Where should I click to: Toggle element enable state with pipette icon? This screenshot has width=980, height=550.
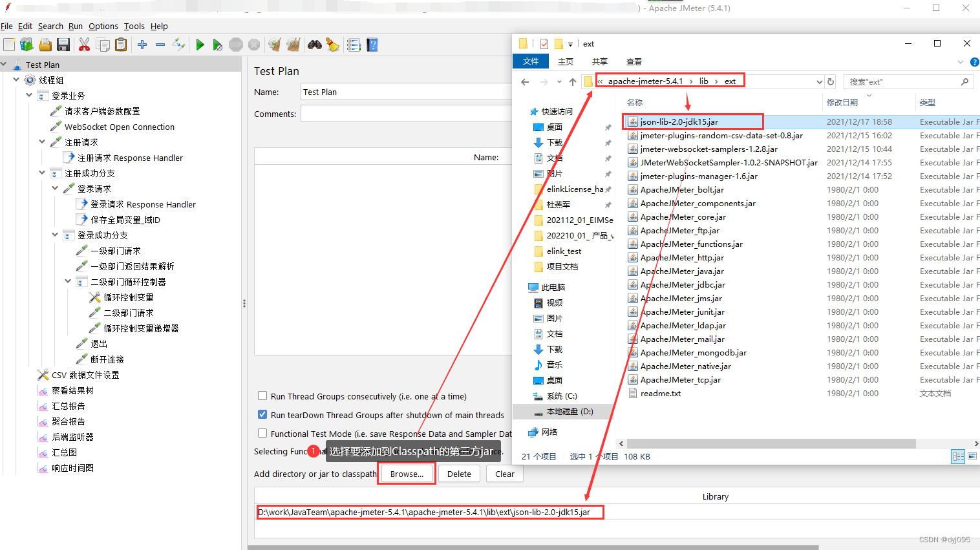click(x=179, y=45)
